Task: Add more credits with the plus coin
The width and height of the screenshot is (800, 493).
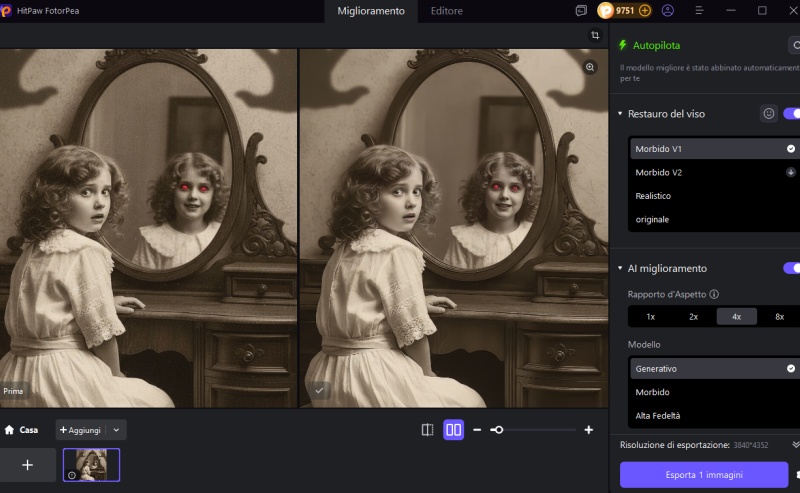Action: (645, 11)
